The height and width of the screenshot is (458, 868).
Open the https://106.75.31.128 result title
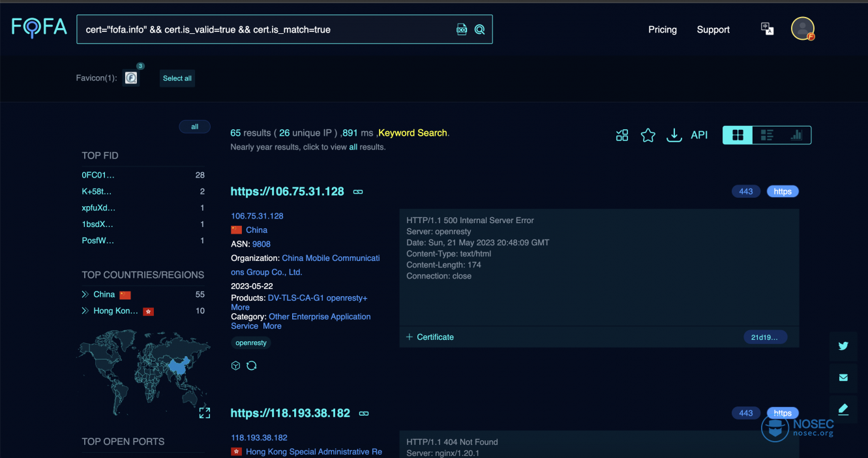point(287,191)
